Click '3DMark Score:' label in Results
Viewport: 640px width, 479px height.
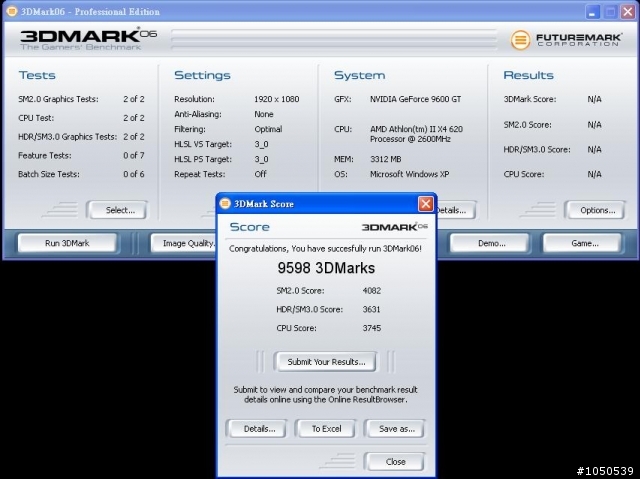(530, 99)
